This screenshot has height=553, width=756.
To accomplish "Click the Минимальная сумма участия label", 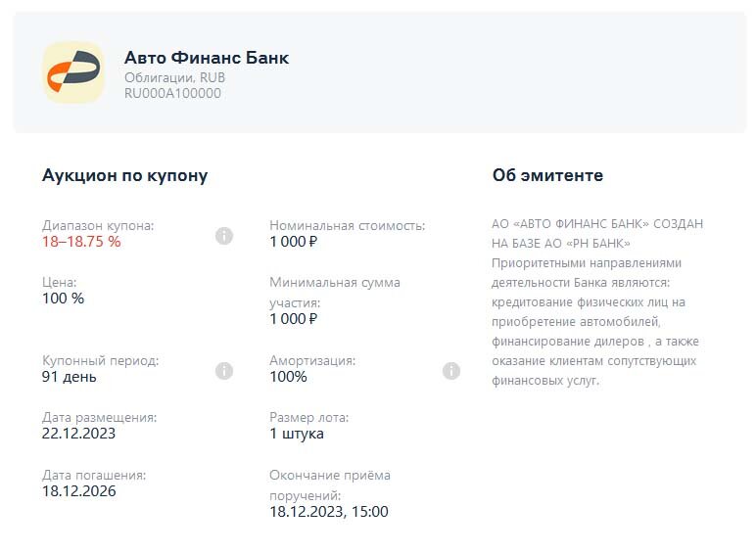I will (x=335, y=293).
